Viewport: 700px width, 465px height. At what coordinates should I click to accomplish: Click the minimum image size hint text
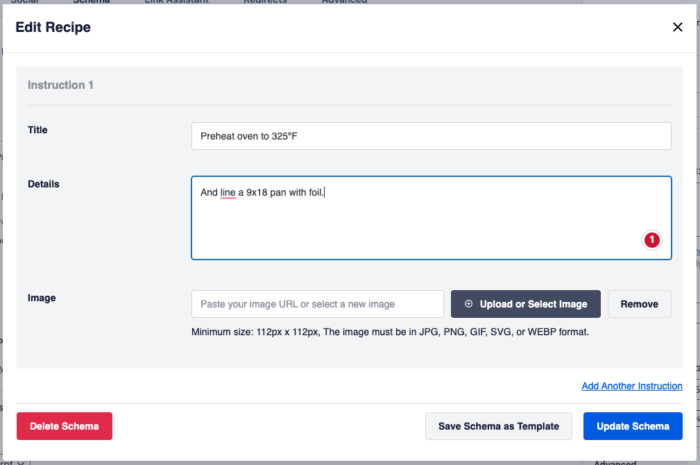tap(390, 331)
